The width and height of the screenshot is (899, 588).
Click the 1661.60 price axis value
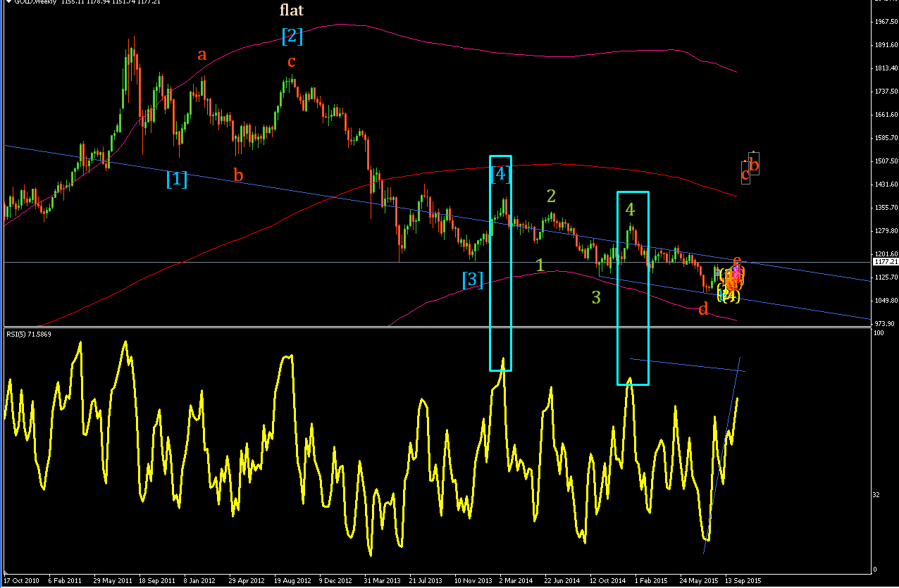[885, 115]
